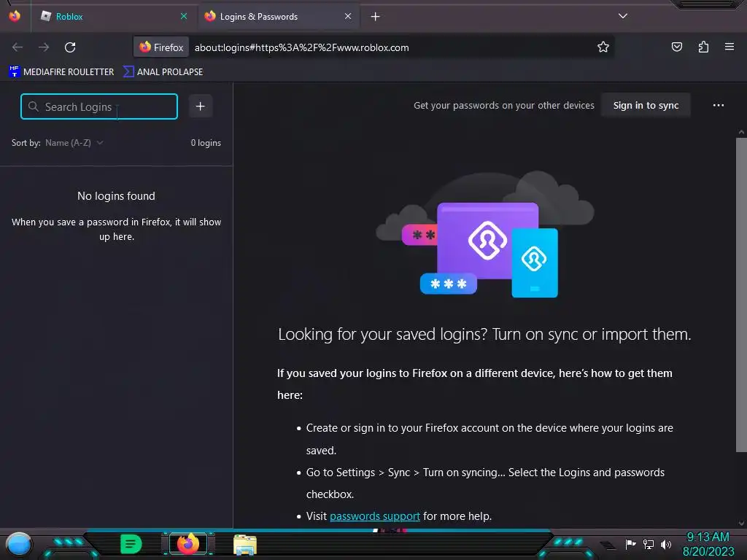The width and height of the screenshot is (747, 560).
Task: Open the network tray icon
Action: 649,544
